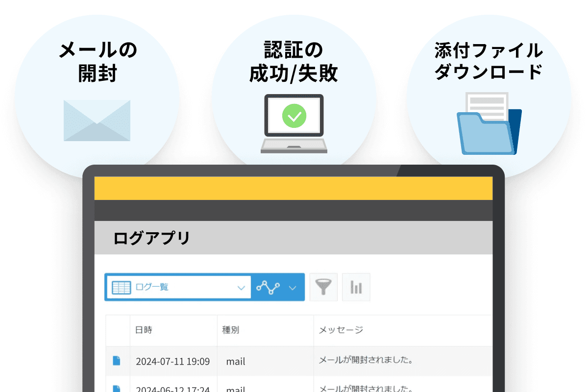
Task: Click the envelope icon under メールの開封
Action: click(97, 120)
